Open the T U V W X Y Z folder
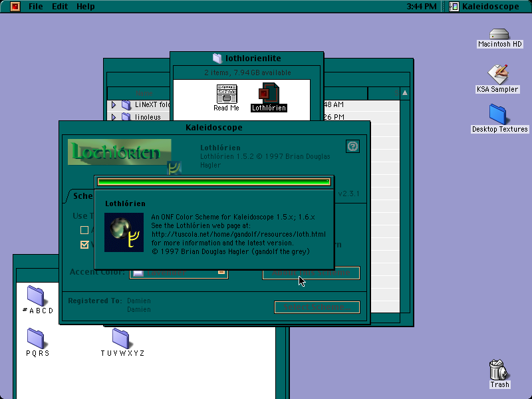532x399 pixels. (x=122, y=342)
